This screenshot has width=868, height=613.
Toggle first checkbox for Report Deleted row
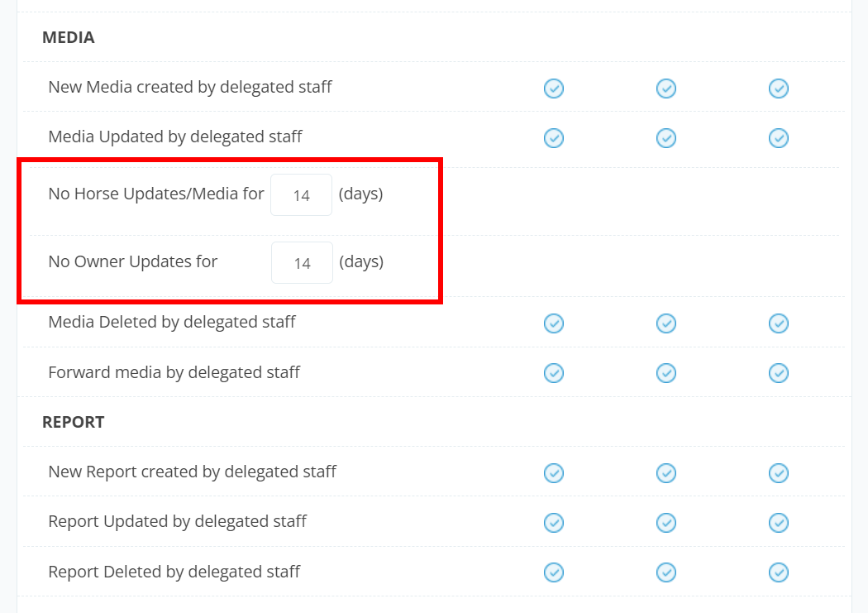tap(554, 572)
